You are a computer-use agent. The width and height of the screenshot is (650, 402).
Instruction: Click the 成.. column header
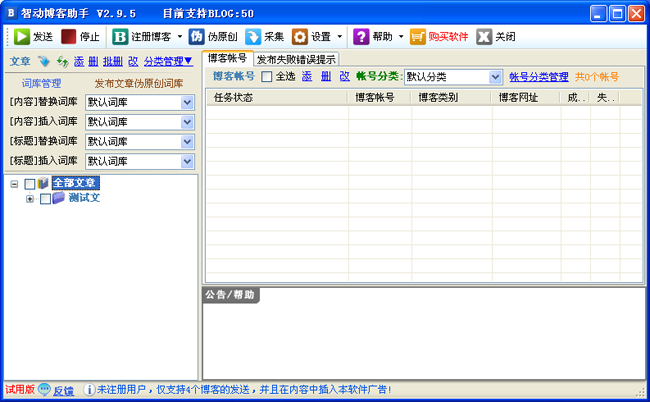(x=576, y=98)
